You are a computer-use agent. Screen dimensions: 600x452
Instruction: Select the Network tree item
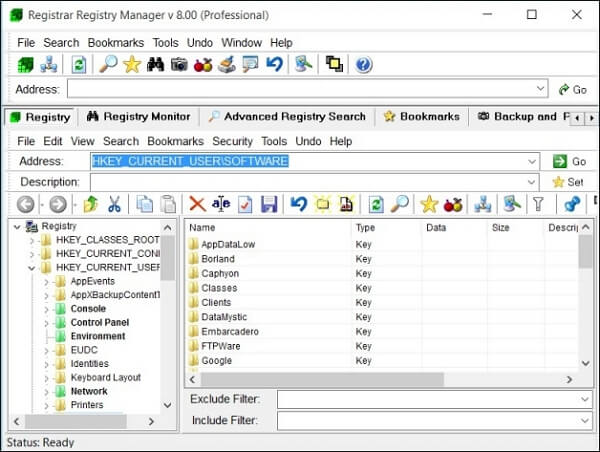click(x=89, y=391)
